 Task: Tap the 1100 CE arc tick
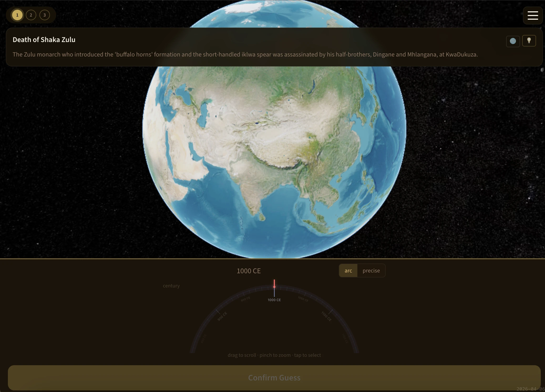(x=331, y=312)
